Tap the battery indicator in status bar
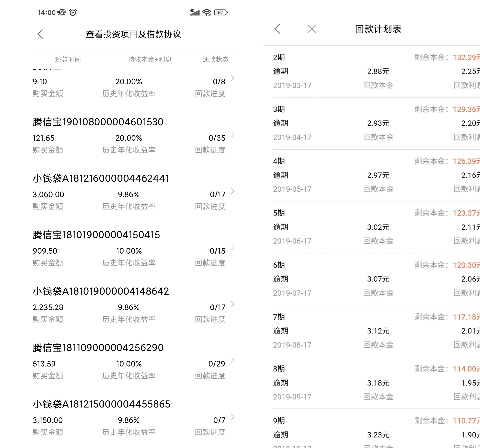480x448 pixels. pos(220,12)
